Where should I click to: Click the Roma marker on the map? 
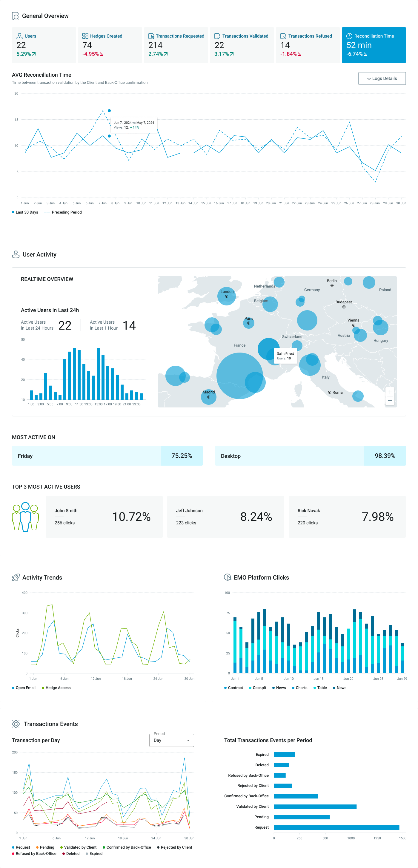pyautogui.click(x=330, y=392)
